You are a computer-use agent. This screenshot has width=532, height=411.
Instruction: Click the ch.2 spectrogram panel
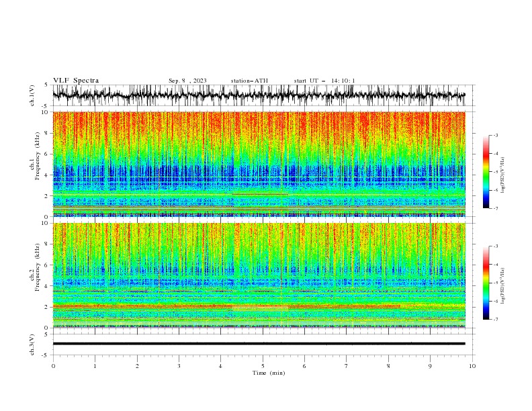point(259,275)
